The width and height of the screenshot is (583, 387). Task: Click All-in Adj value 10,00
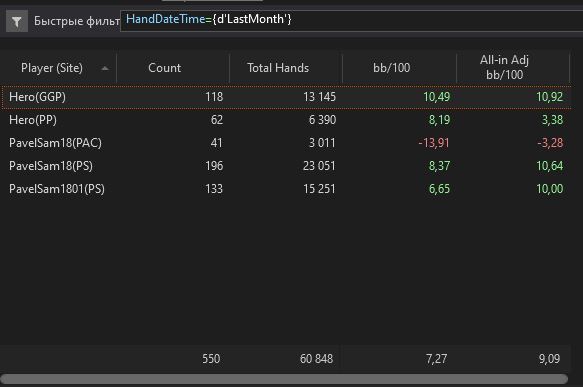[x=550, y=189]
